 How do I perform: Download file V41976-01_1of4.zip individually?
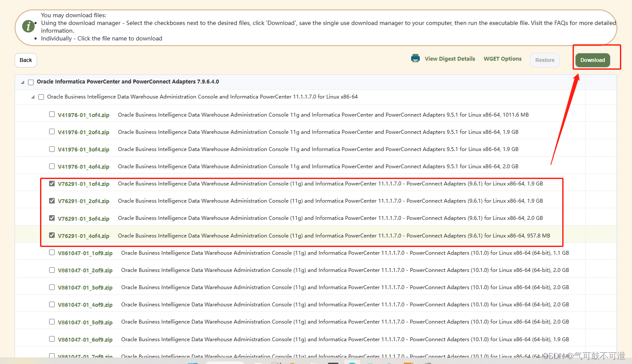click(84, 115)
